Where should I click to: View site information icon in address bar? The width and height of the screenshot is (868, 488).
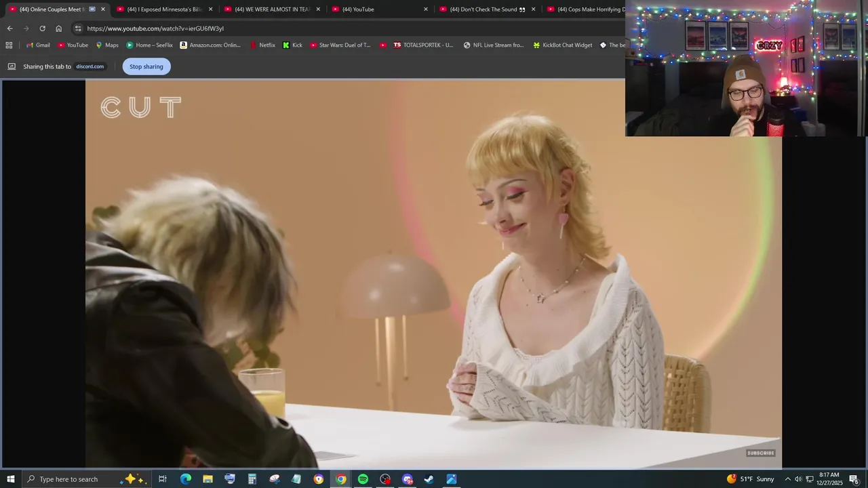pos(78,28)
